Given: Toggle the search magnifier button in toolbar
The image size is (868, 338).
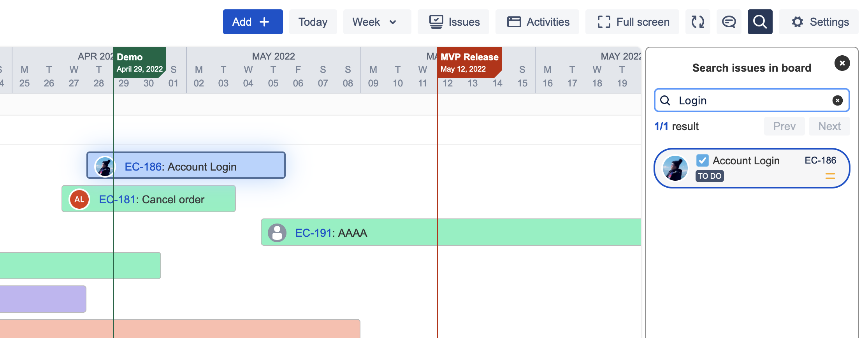Looking at the screenshot, I should (760, 22).
